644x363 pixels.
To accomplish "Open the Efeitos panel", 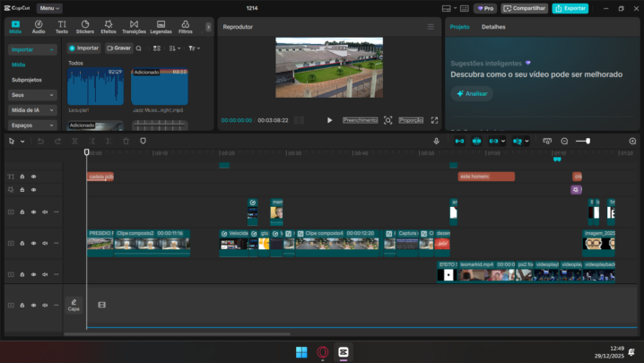I will 109,27.
